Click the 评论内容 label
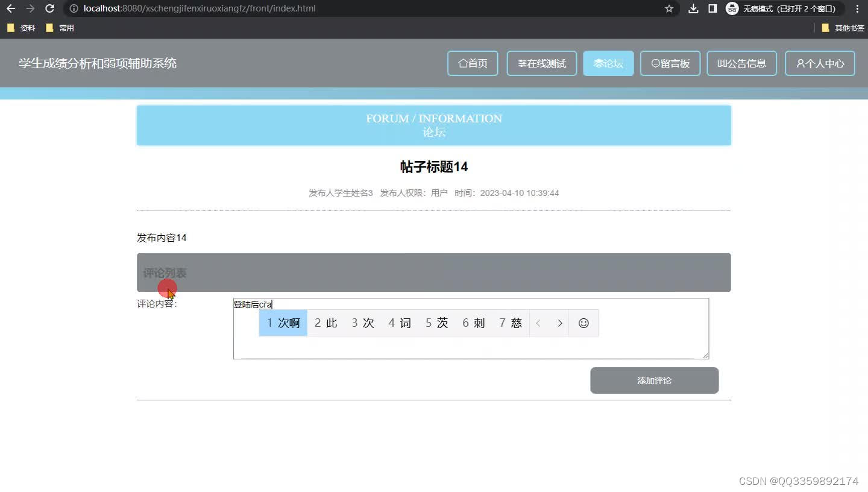 pyautogui.click(x=157, y=304)
